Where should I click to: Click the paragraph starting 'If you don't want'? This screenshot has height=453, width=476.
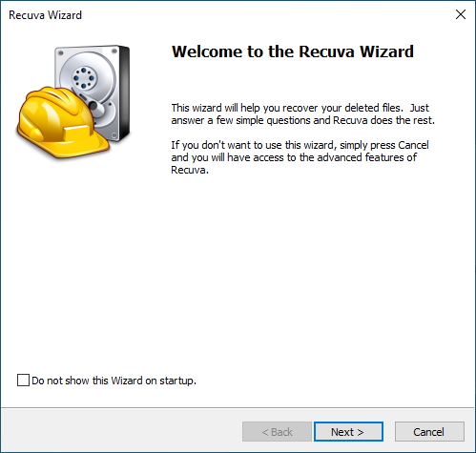click(300, 157)
